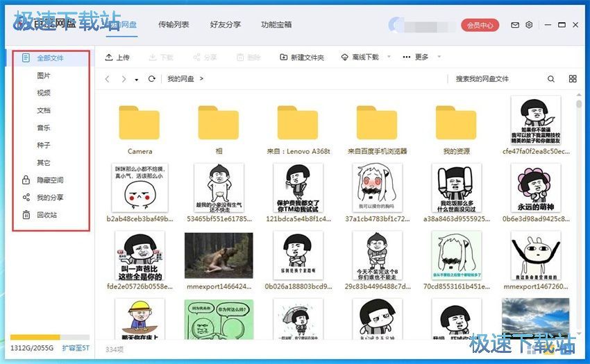Switch view mode with grid icon
Viewport: 590px width, 364px height.
[573, 78]
